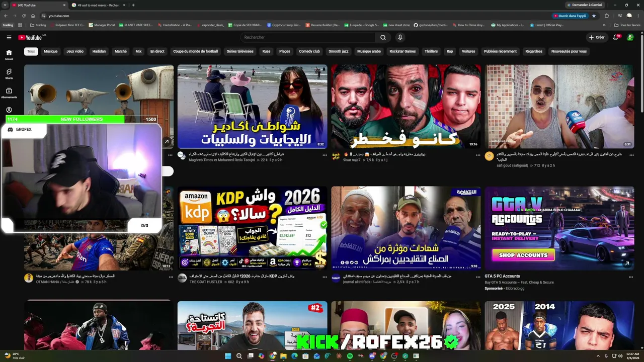The image size is (644, 362).
Task: Select the En direct filter chip
Action: tap(157, 51)
